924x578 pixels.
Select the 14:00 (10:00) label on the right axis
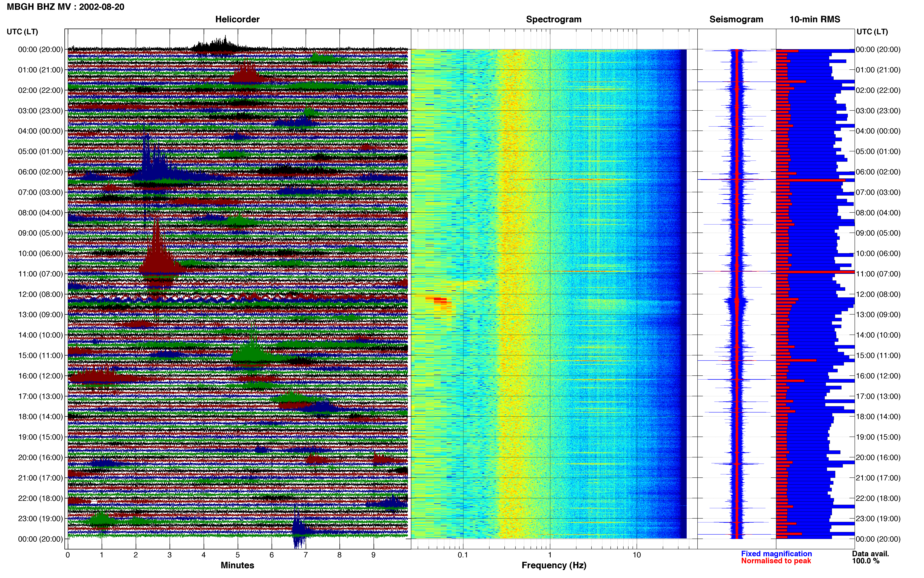[x=878, y=335]
